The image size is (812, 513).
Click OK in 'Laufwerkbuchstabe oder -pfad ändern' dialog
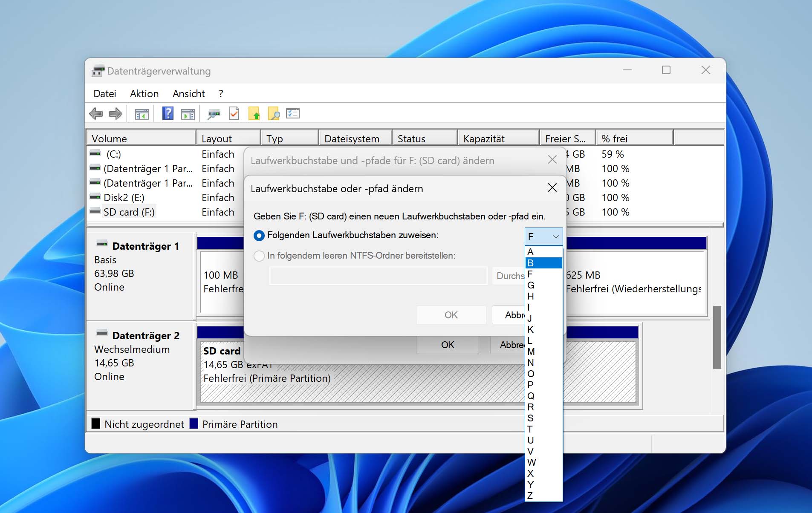pyautogui.click(x=451, y=315)
